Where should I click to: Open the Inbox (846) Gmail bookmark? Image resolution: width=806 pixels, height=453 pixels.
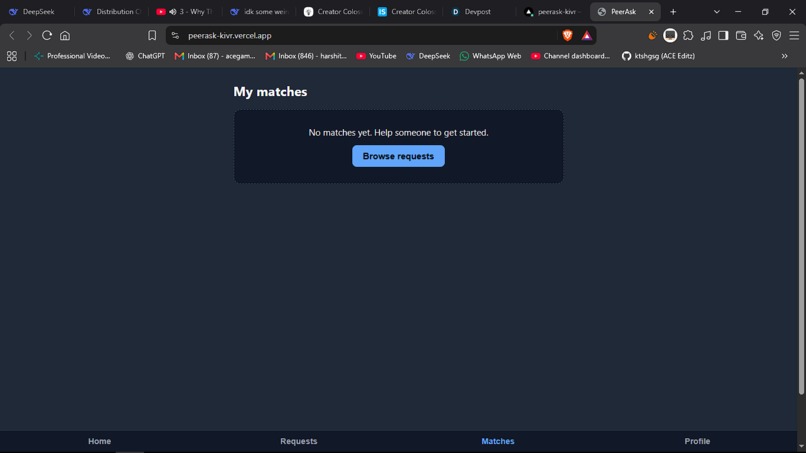[x=306, y=56]
